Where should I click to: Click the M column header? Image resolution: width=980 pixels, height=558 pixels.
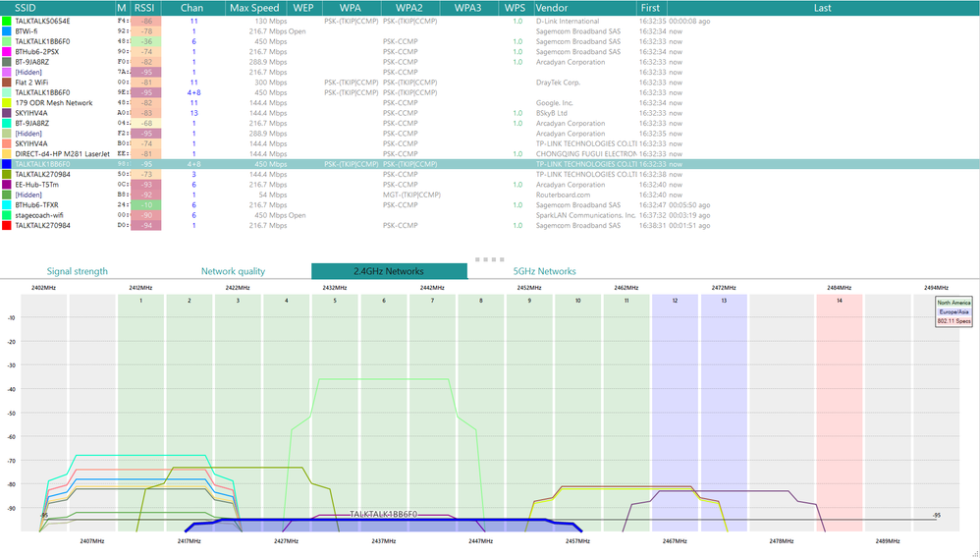[122, 8]
